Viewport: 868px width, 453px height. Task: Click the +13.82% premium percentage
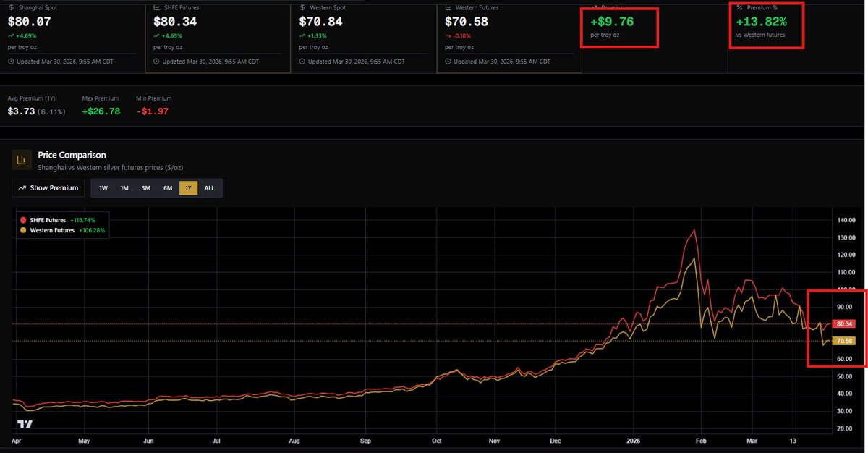[761, 22]
